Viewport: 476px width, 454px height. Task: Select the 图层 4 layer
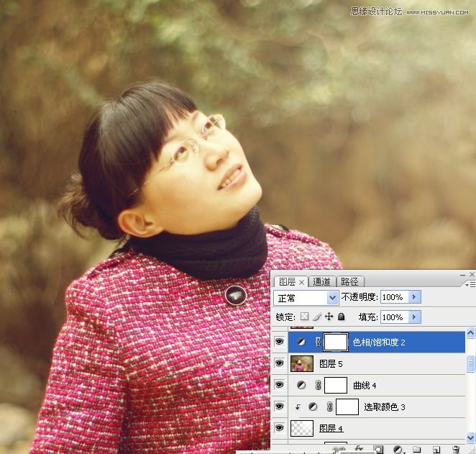tap(377, 429)
